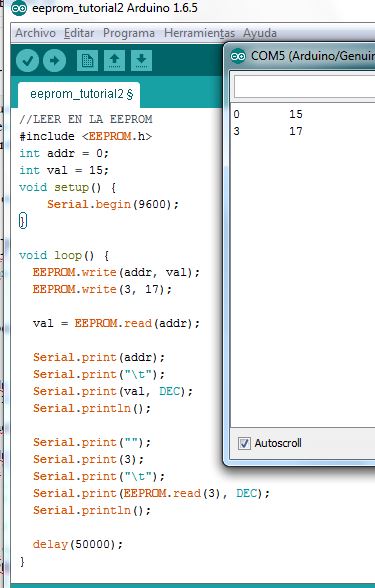Click the Open sketch up-arrow icon
This screenshot has width=375, height=588.
tap(114, 60)
